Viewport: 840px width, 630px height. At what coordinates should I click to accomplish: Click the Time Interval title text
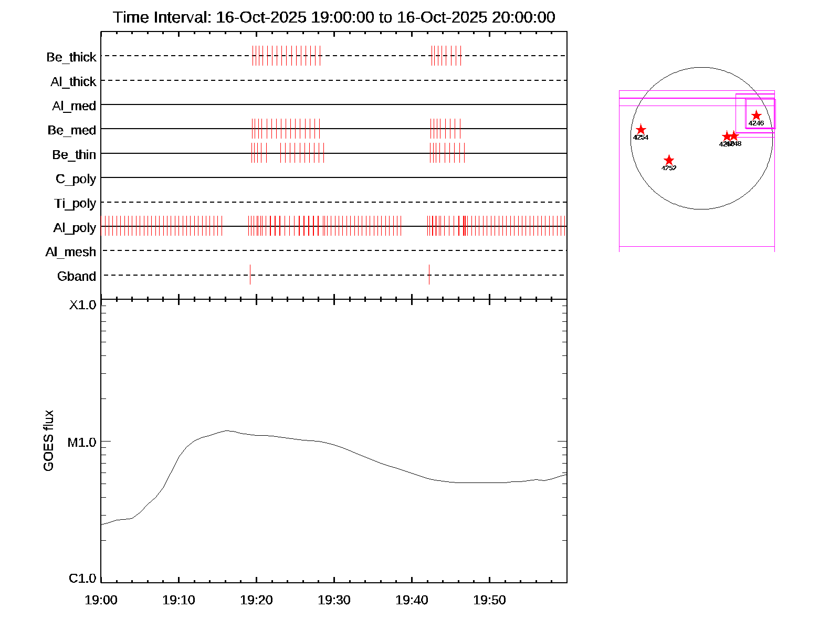(x=334, y=17)
